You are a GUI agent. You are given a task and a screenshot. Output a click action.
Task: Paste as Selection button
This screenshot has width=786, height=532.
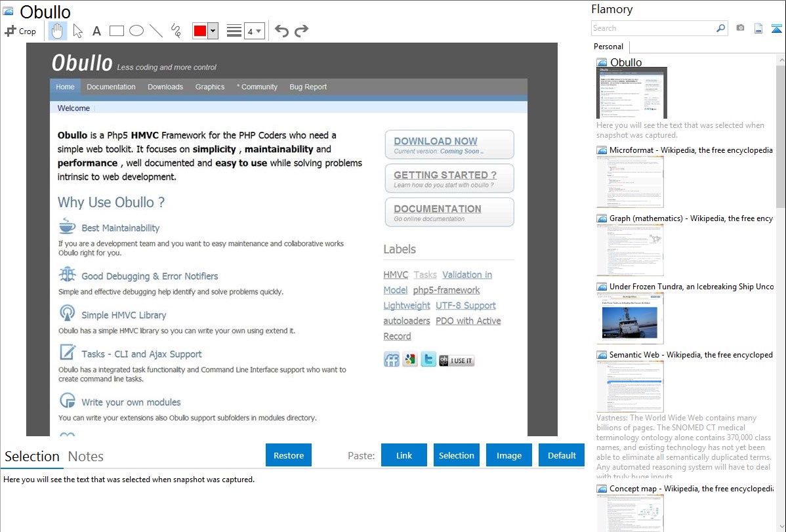[456, 455]
